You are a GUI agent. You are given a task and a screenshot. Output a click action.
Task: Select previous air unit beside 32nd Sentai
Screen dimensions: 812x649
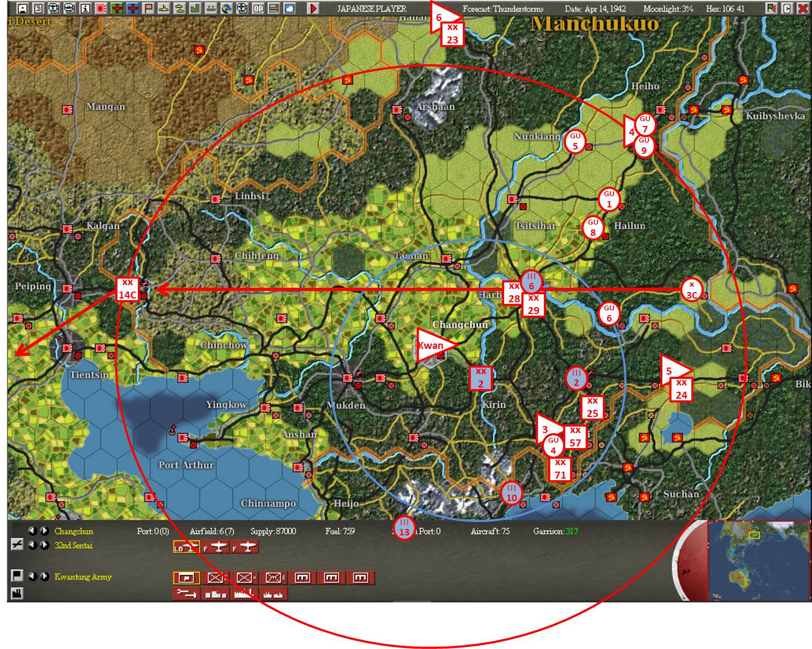33,545
